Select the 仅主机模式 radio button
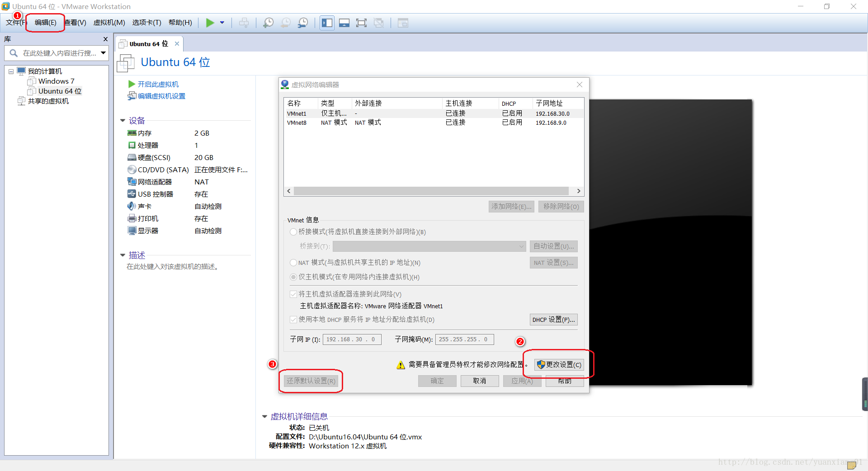Viewport: 868px width, 471px height. tap(293, 277)
